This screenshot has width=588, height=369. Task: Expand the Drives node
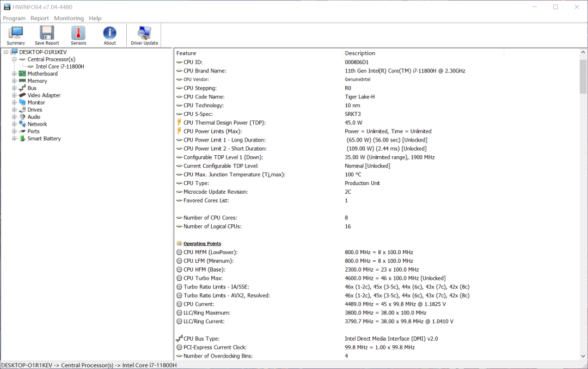[13, 109]
